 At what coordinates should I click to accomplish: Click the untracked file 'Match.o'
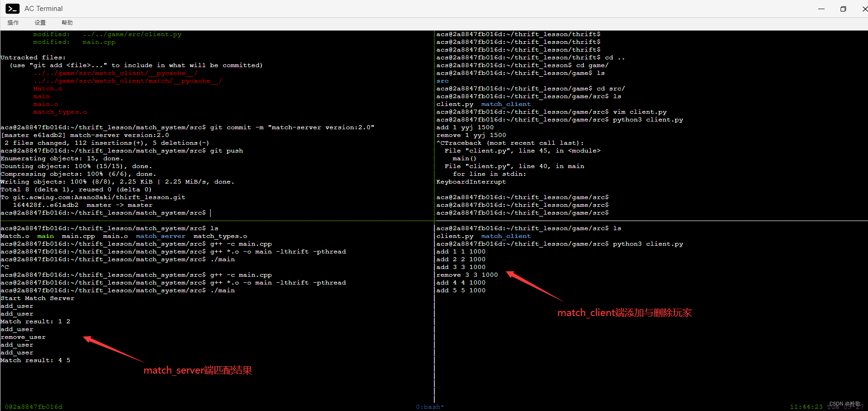point(48,89)
